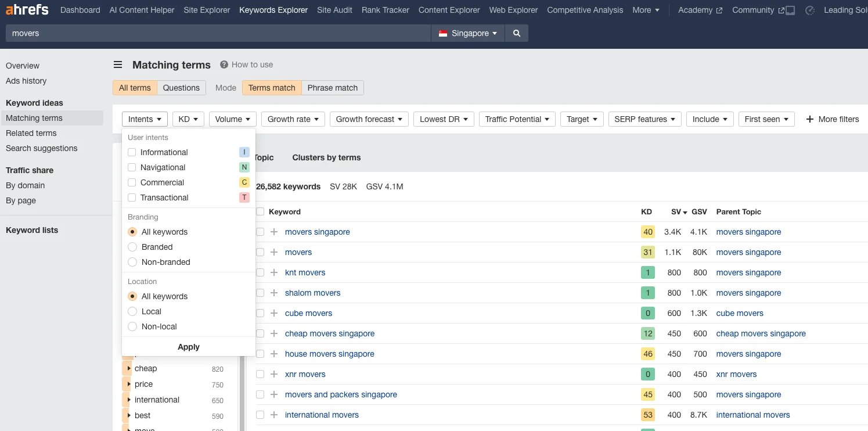Expand the SERP features filter dropdown

pyautogui.click(x=644, y=119)
